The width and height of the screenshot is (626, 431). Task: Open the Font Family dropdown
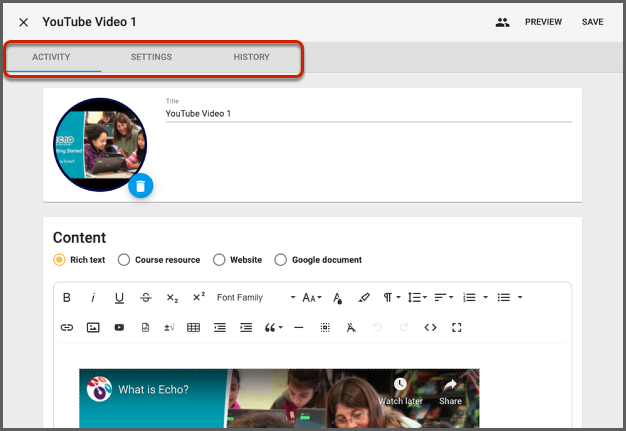[256, 298]
